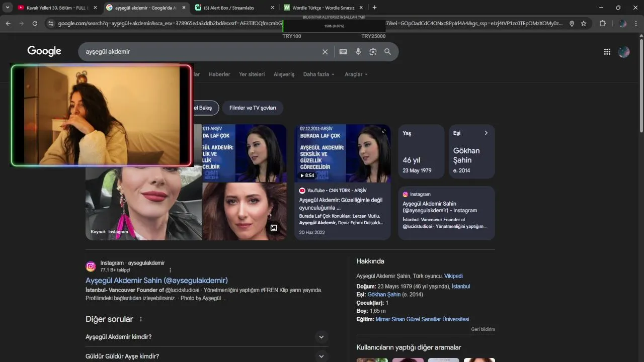644x362 pixels.
Task: Click the webcam overlay video
Action: point(102,115)
